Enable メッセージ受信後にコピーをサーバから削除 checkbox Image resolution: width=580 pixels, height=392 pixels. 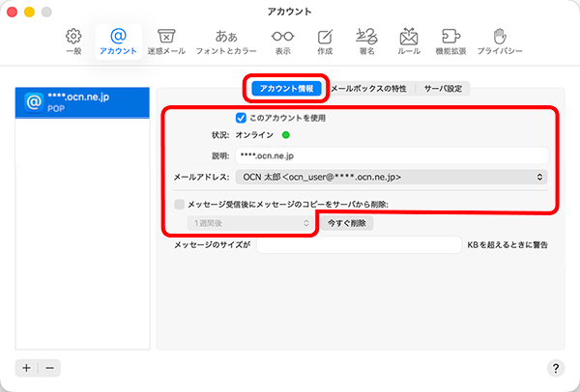pos(179,204)
